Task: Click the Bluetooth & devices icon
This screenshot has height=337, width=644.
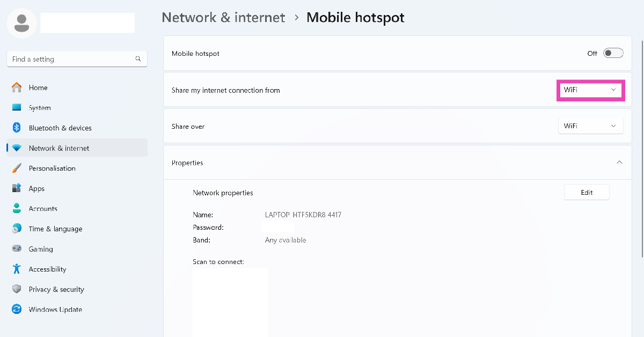Action: (17, 128)
